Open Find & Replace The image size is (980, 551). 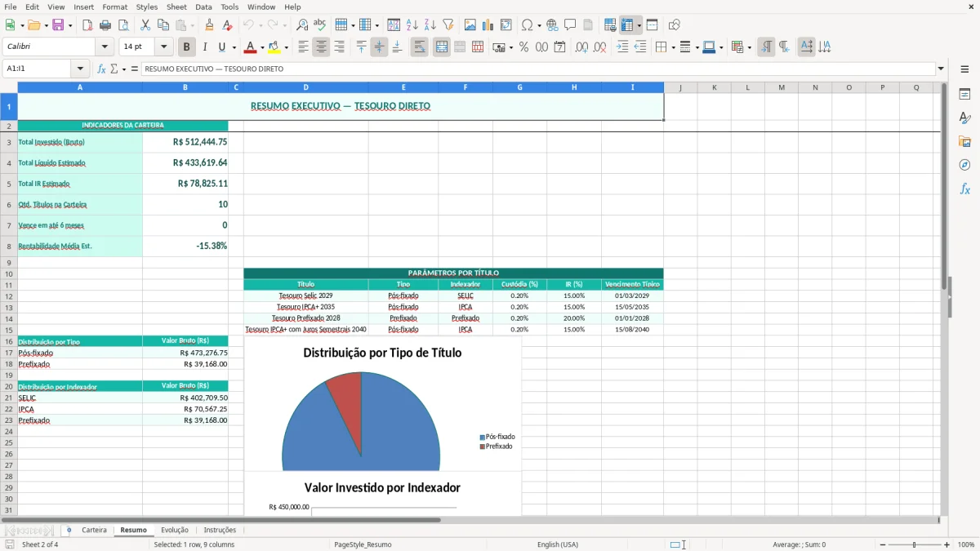[302, 25]
